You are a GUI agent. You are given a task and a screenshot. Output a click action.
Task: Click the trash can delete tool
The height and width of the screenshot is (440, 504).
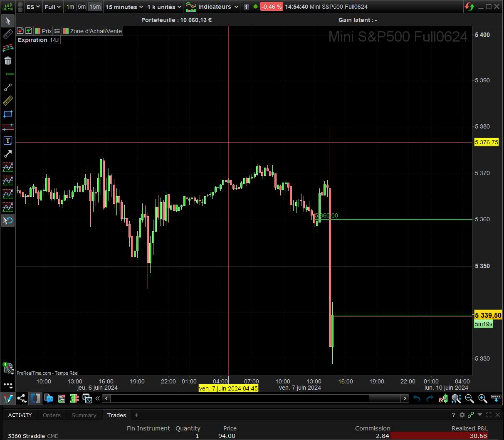coord(8,61)
